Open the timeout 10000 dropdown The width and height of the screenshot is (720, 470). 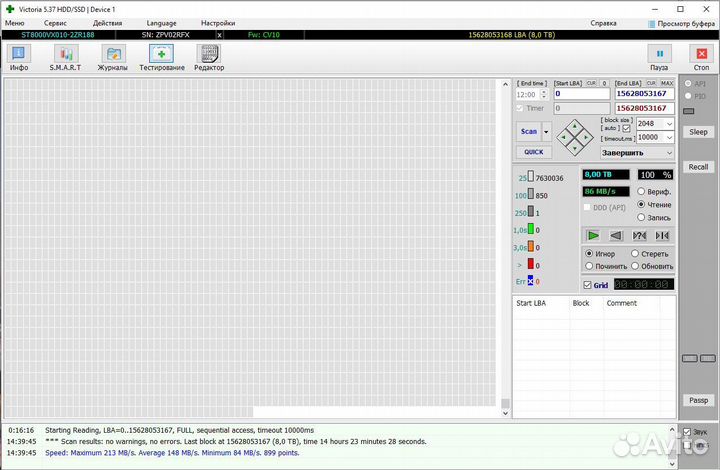point(669,137)
